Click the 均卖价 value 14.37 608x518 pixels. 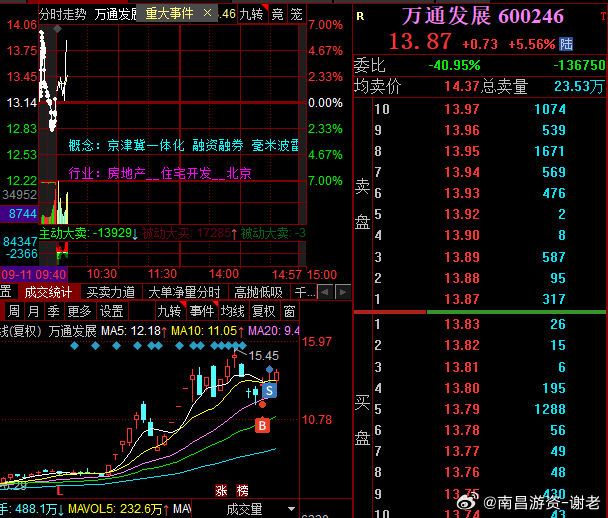coord(462,86)
